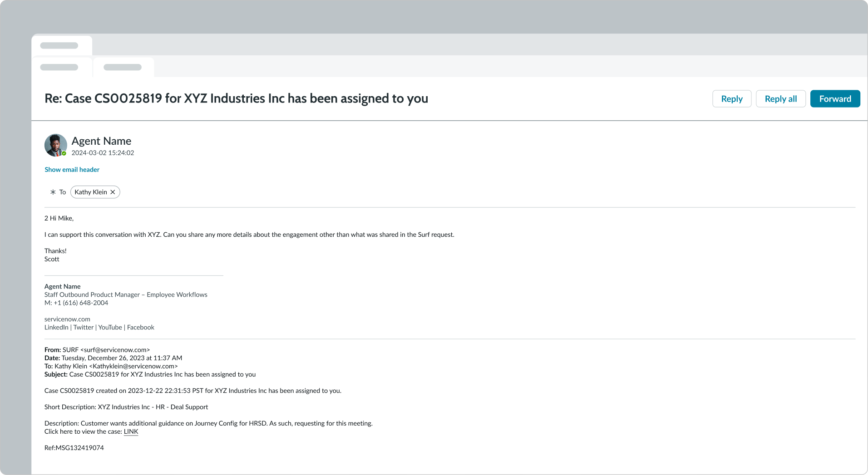Open the Twitter link in the signature
Screen dimensions: 868x475
coord(84,327)
